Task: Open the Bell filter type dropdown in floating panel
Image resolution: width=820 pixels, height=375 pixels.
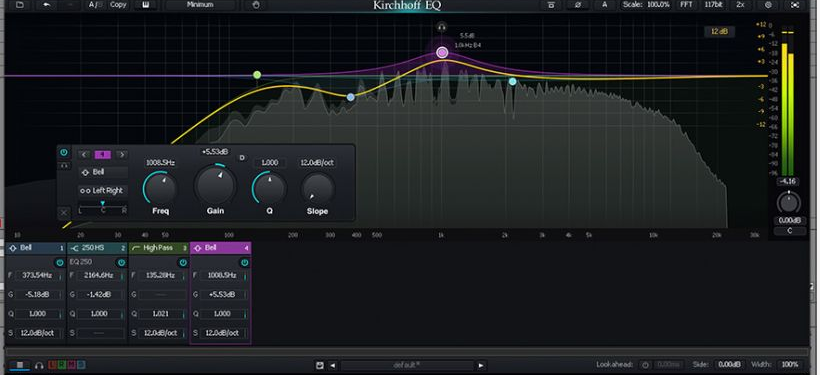Action: (x=103, y=172)
